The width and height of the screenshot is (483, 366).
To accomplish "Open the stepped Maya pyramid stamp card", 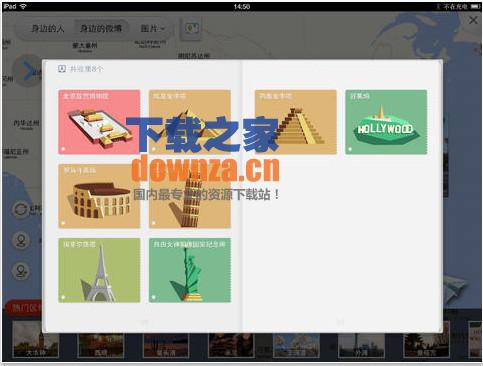I will (x=296, y=122).
